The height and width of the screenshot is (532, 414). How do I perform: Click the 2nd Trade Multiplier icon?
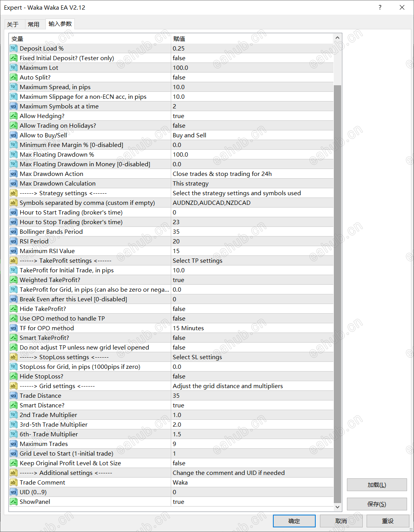pos(13,415)
